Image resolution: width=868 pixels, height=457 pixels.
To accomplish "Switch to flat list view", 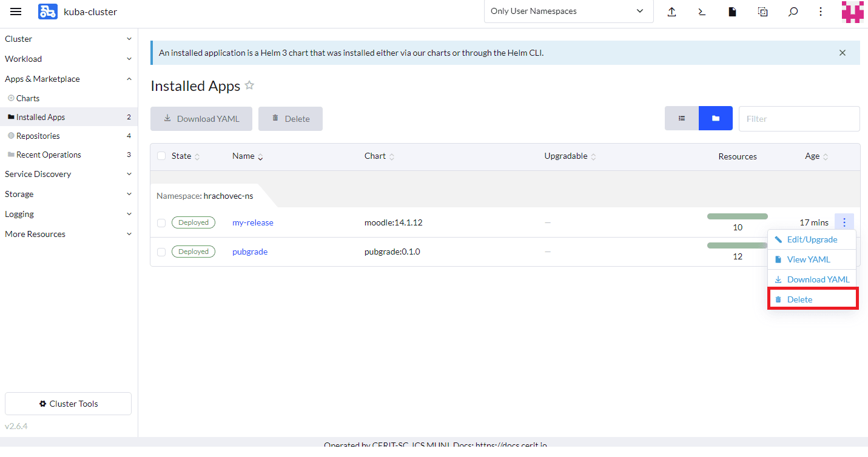I will tap(682, 119).
